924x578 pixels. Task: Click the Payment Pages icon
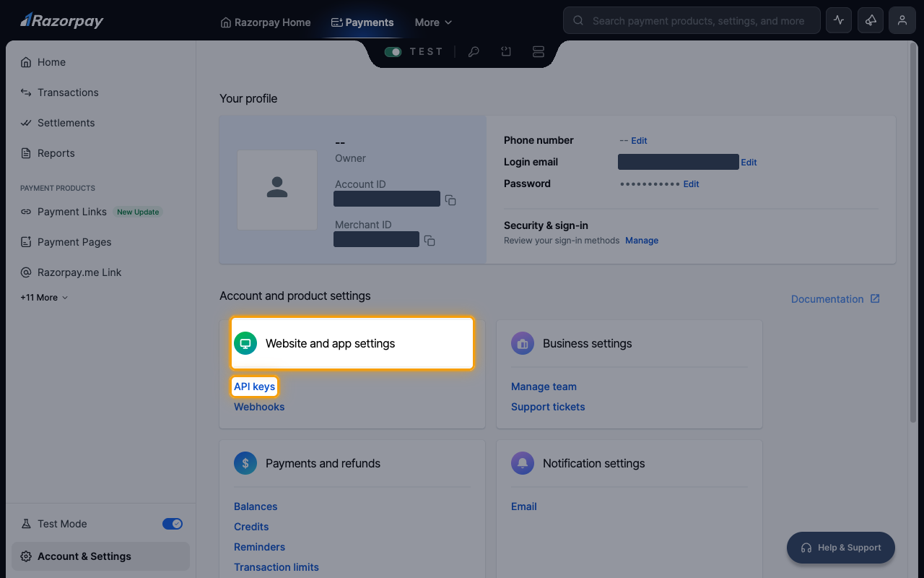click(x=26, y=242)
